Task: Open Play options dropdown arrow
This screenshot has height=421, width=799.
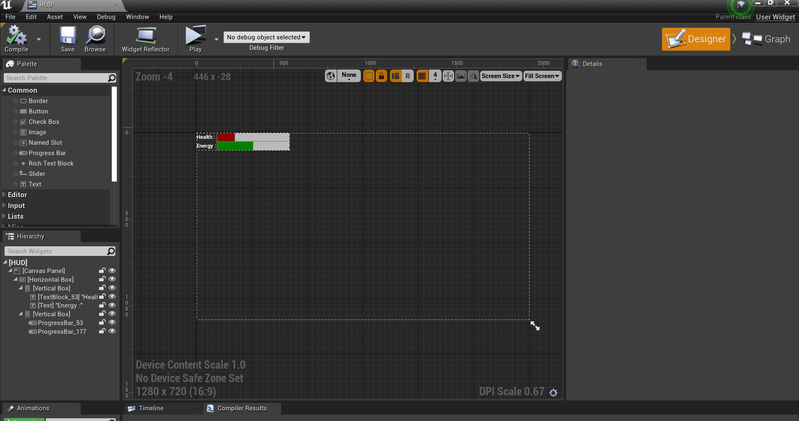Action: 216,39
